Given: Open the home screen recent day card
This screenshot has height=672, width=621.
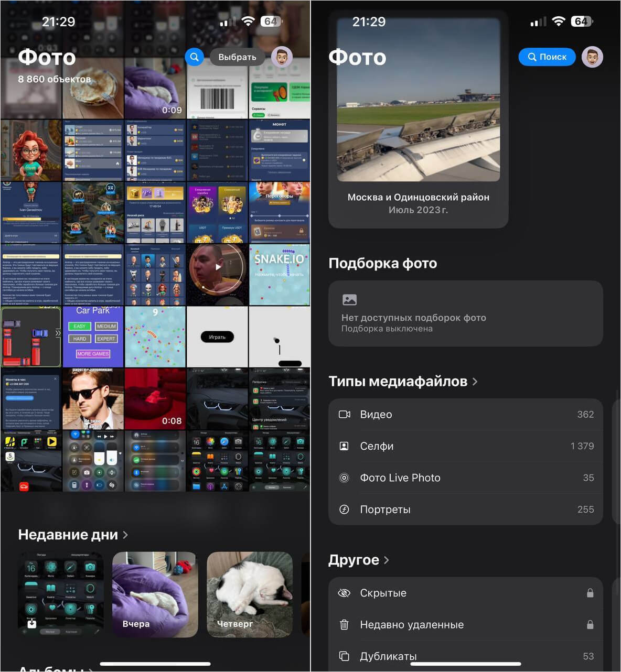Looking at the screenshot, I should (x=61, y=594).
